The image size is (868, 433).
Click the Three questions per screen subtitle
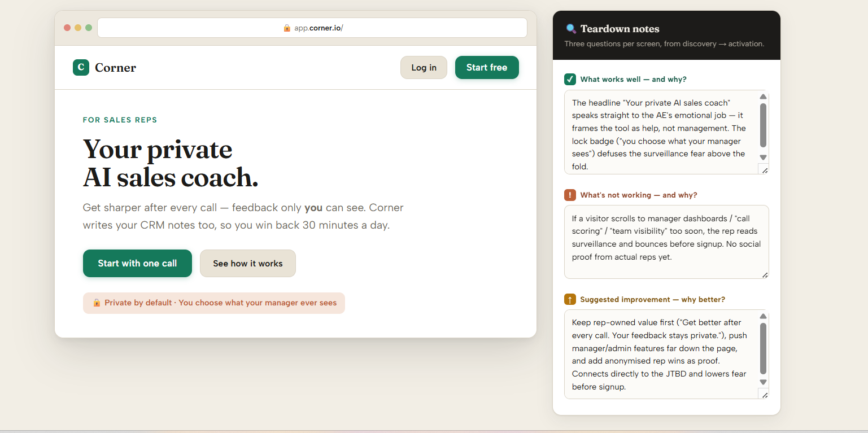(x=664, y=43)
